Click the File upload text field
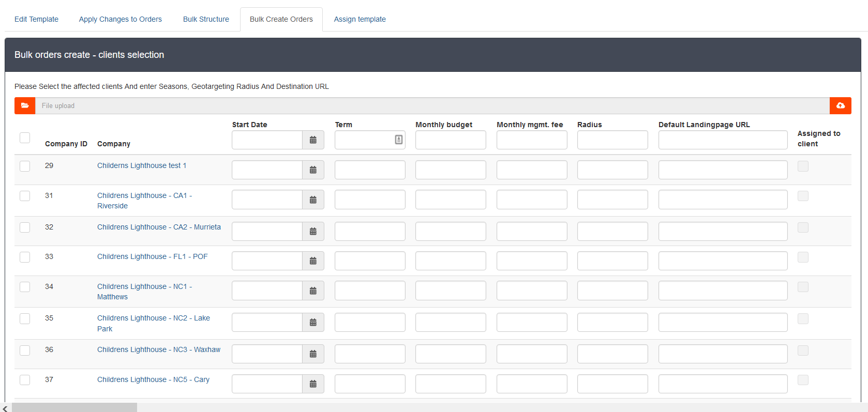The width and height of the screenshot is (868, 412). [x=432, y=105]
